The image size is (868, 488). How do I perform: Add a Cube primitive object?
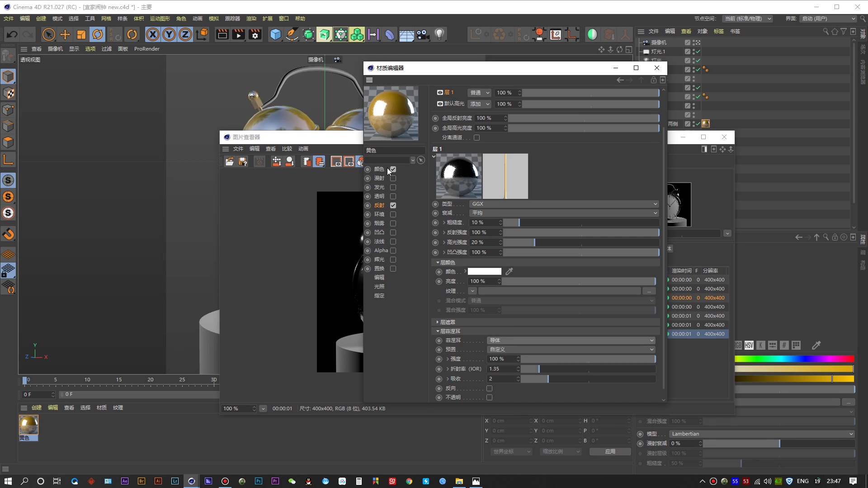point(275,34)
